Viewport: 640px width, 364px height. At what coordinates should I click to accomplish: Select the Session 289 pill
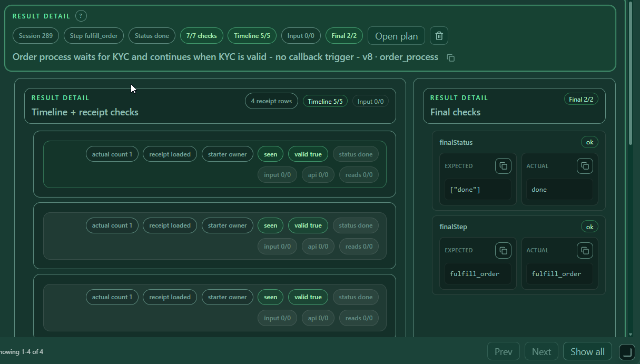[x=36, y=36]
